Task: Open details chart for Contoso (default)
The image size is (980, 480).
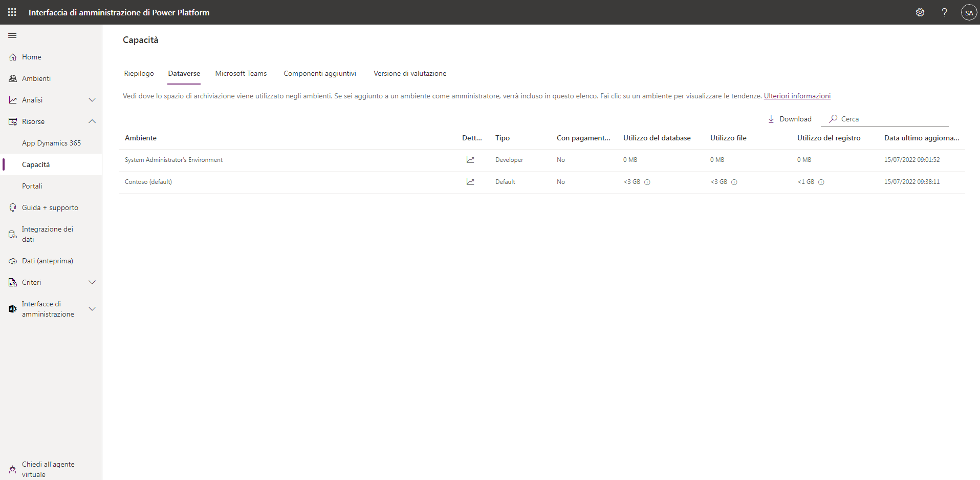Action: tap(470, 182)
